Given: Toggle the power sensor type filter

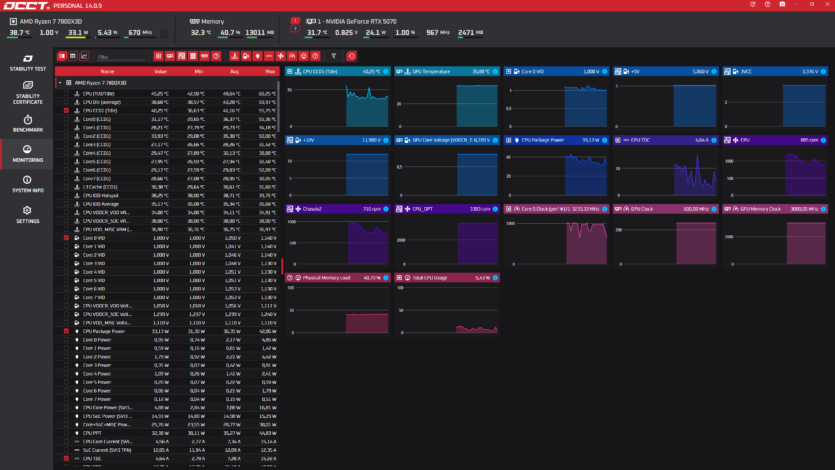Looking at the screenshot, I should click(x=257, y=56).
